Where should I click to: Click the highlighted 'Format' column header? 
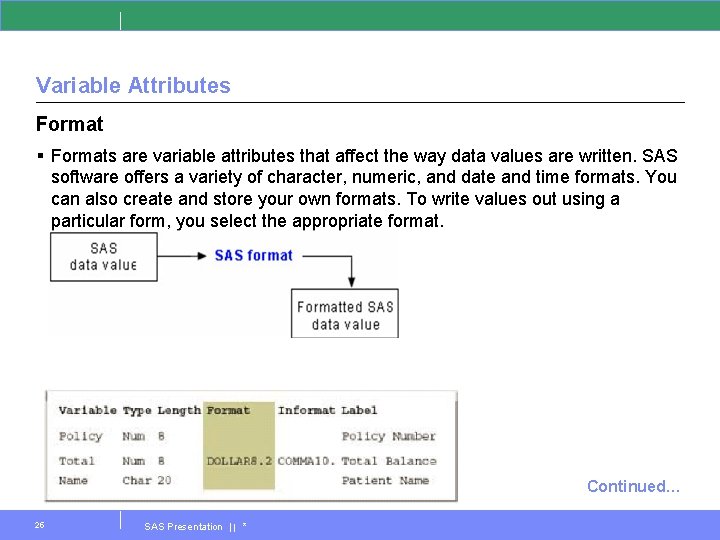pos(228,410)
